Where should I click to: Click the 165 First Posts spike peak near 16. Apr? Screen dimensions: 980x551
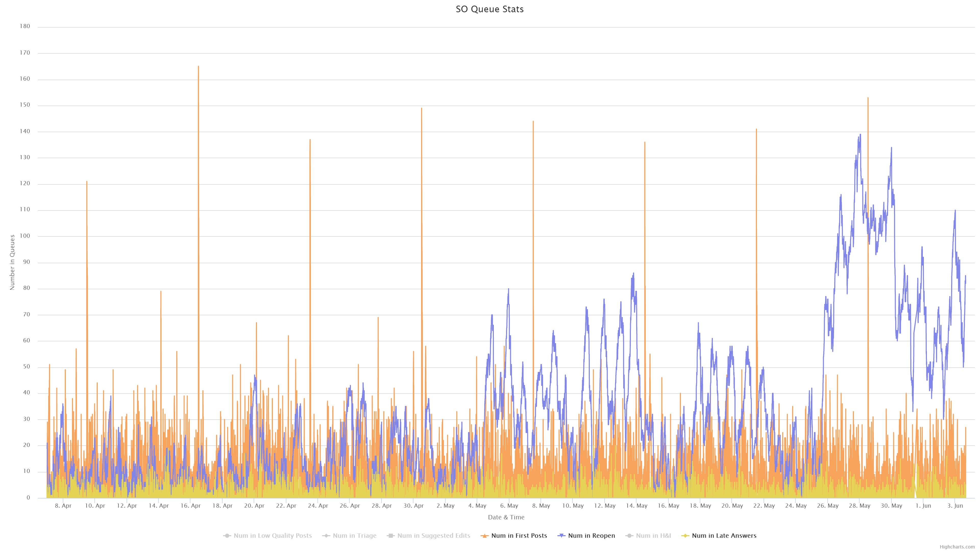[x=198, y=67]
